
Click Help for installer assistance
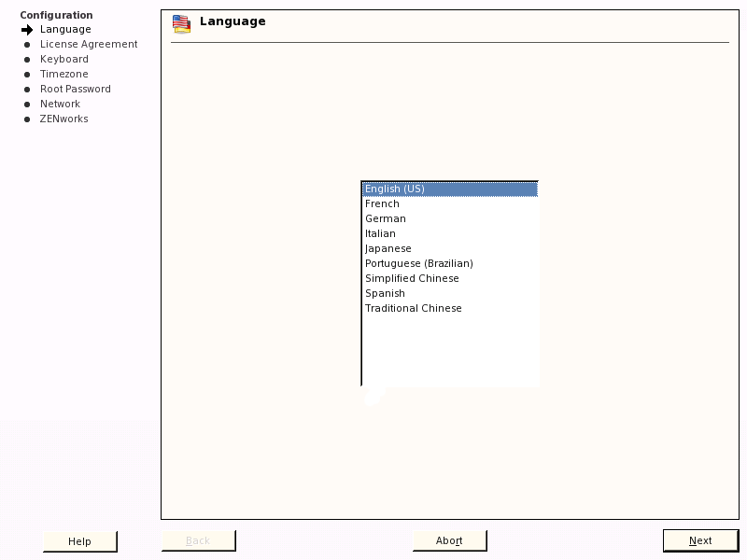79,541
